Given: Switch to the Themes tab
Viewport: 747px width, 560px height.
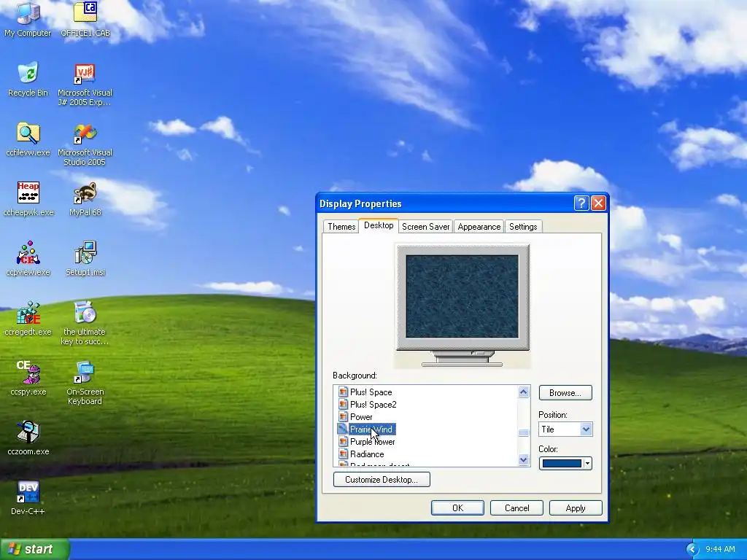Looking at the screenshot, I should 341,227.
